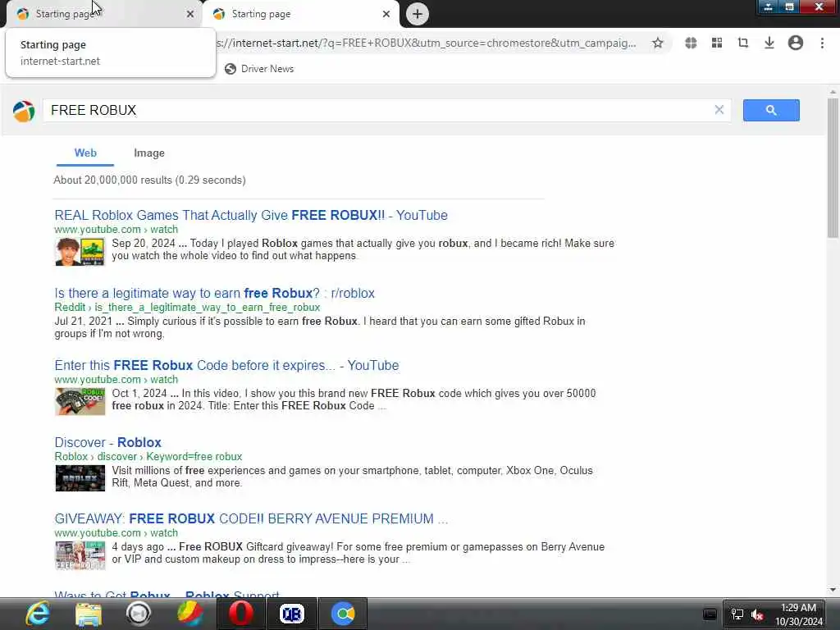
Task: Open REAL Roblox Games FREE ROBUX YouTube result
Action: click(x=251, y=216)
